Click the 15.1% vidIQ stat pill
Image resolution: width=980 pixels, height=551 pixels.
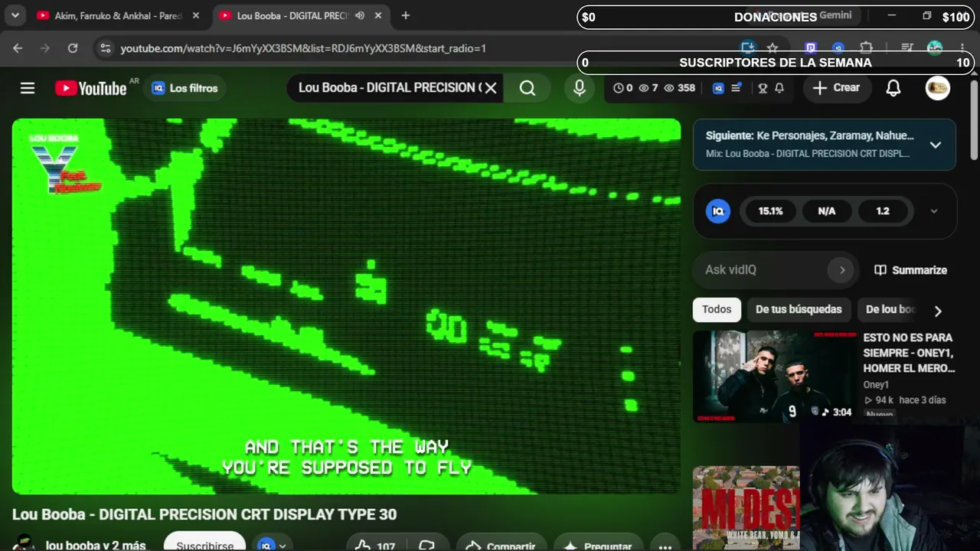(x=770, y=211)
